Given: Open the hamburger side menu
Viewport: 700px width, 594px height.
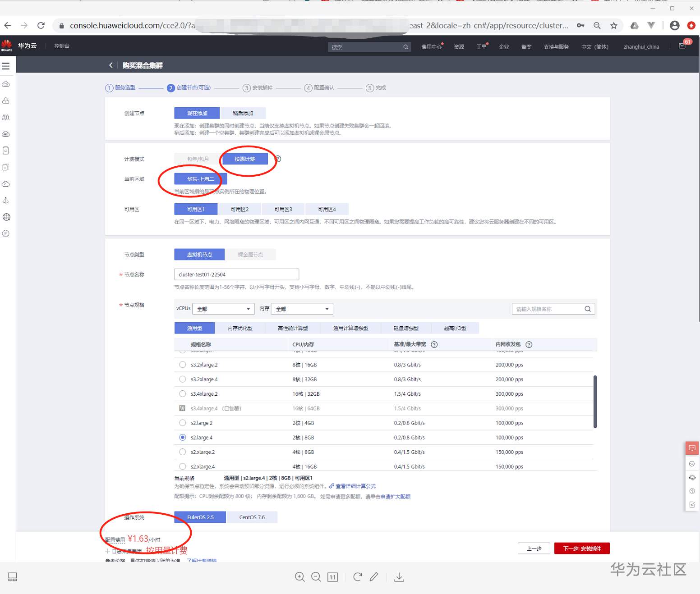Looking at the screenshot, I should (x=6, y=66).
